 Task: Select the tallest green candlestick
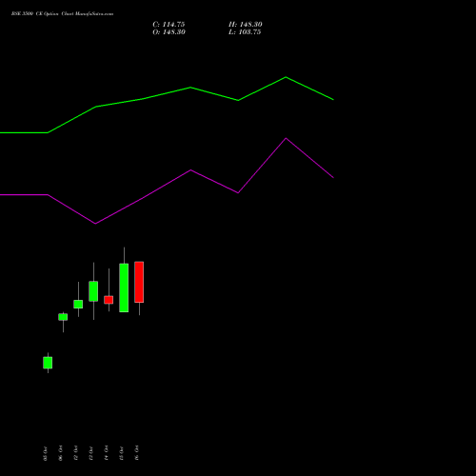click(x=124, y=288)
